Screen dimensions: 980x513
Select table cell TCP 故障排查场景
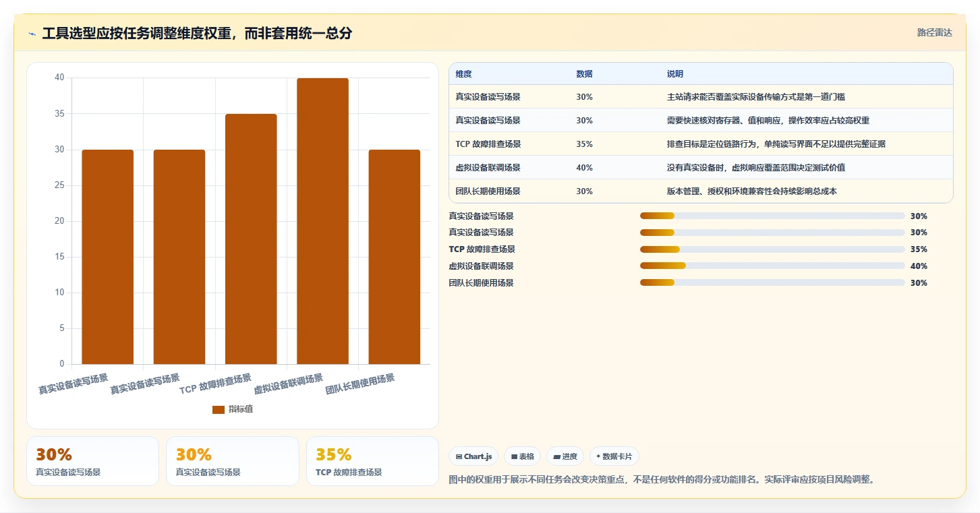(x=488, y=144)
